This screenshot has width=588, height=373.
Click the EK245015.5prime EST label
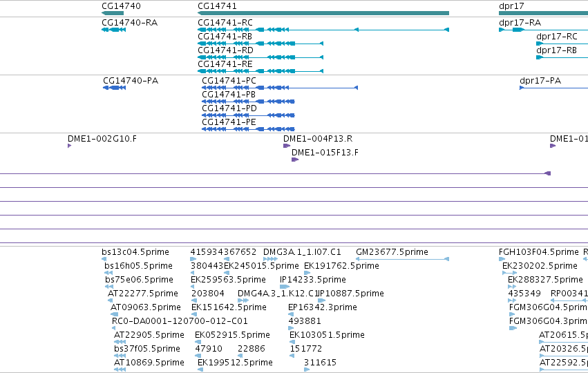(261, 266)
